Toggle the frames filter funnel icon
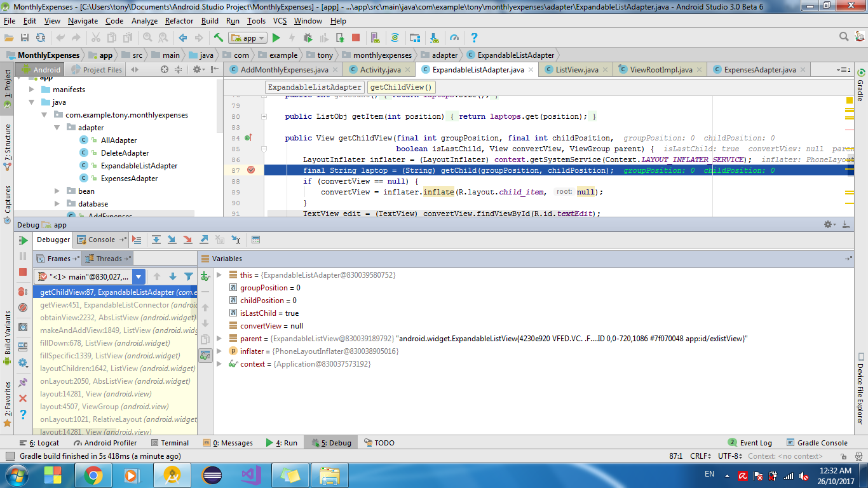868x488 pixels. (x=189, y=276)
